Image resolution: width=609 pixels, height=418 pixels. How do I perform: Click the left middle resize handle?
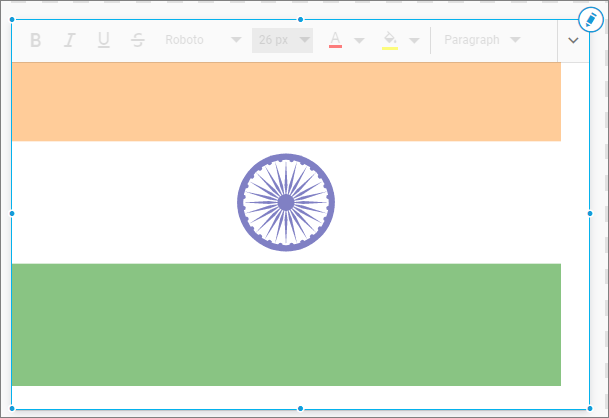pos(12,213)
